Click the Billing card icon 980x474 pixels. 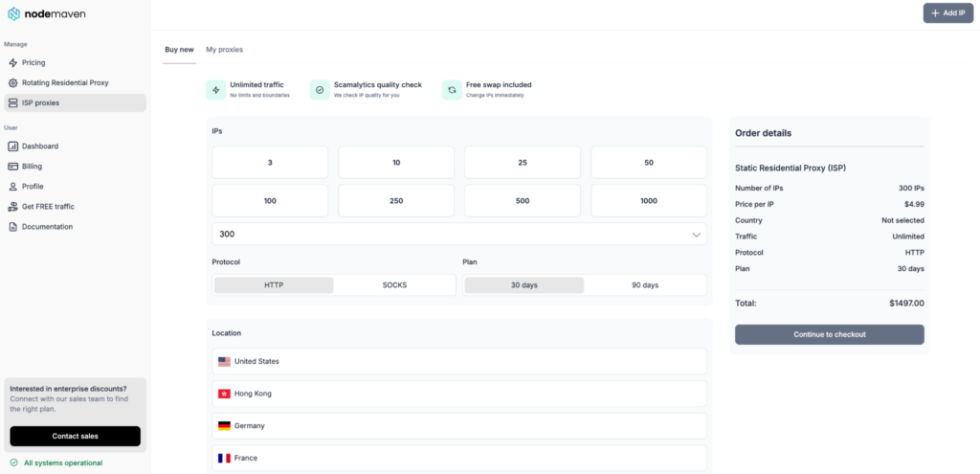pyautogui.click(x=13, y=167)
